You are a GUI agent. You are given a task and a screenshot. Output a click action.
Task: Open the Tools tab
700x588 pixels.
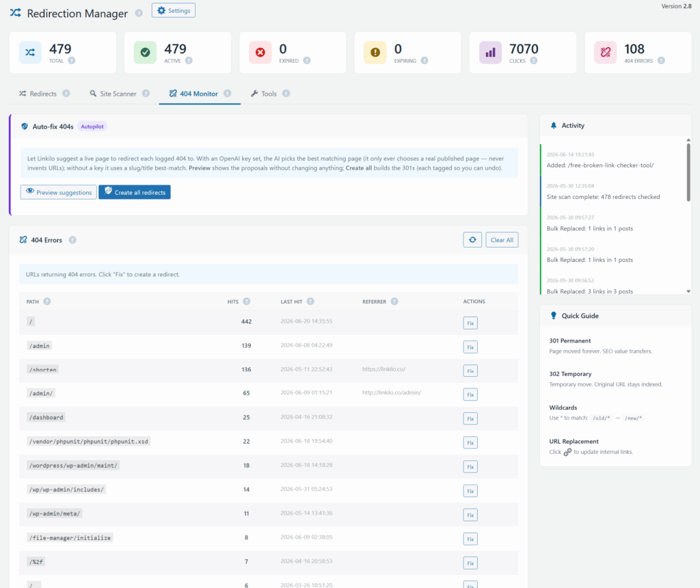click(264, 94)
